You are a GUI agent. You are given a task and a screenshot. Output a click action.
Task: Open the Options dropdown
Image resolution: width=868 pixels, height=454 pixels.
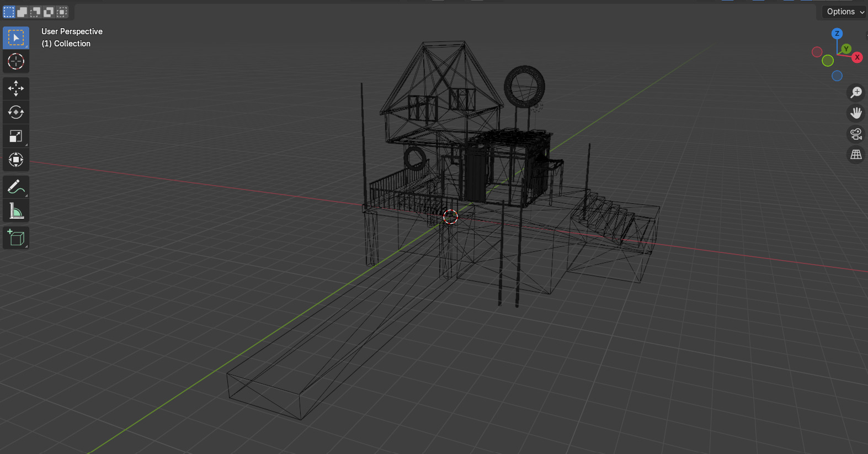pyautogui.click(x=845, y=12)
